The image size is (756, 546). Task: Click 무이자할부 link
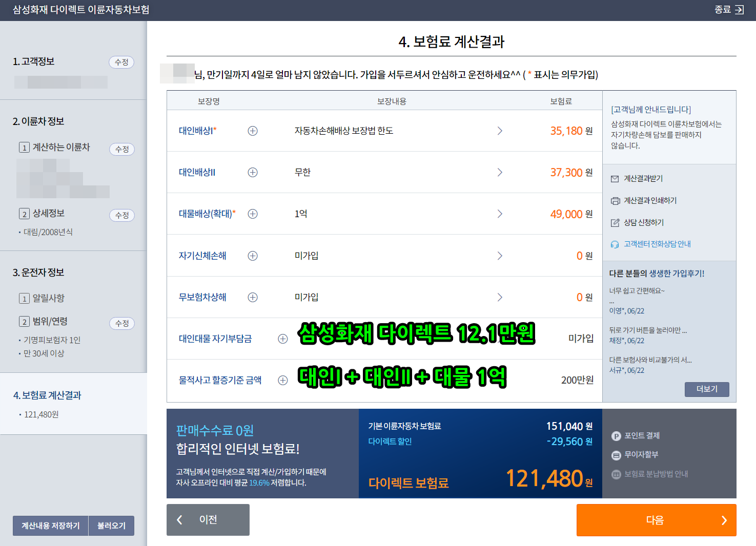pos(641,455)
